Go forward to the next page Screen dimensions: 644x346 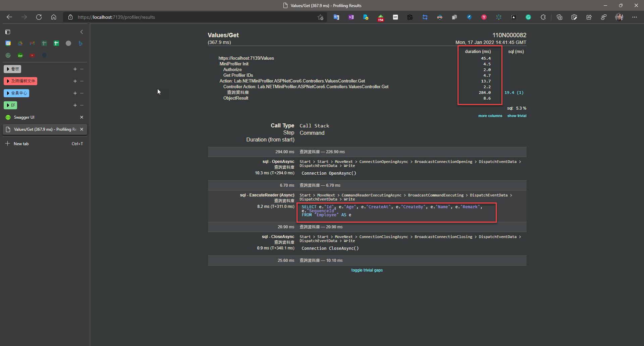(x=24, y=17)
